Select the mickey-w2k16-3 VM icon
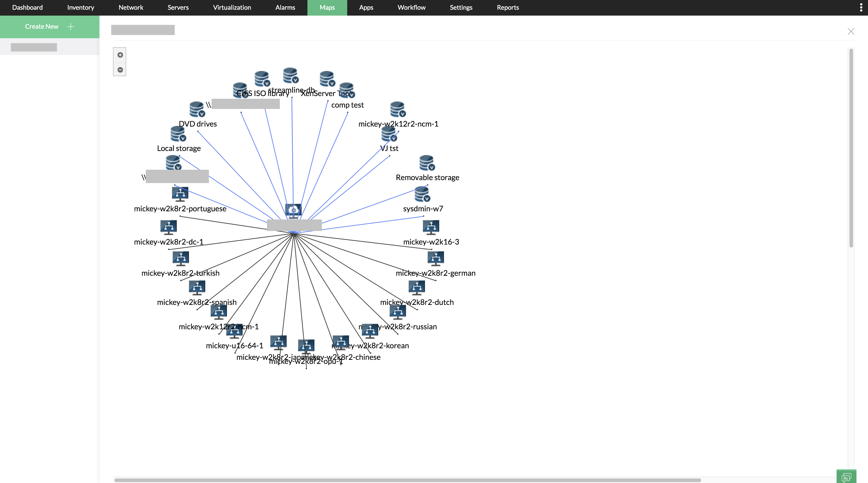Viewport: 868px width, 483px height. pos(431,227)
